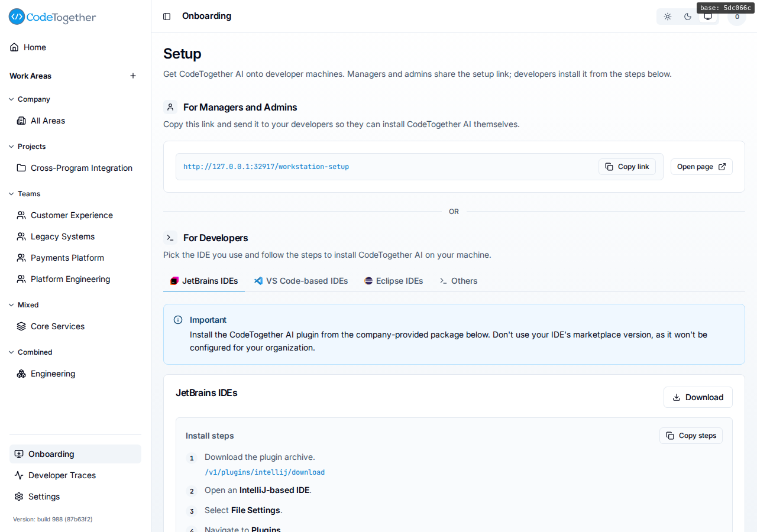Click the Onboarding monitor-download icon

click(19, 454)
